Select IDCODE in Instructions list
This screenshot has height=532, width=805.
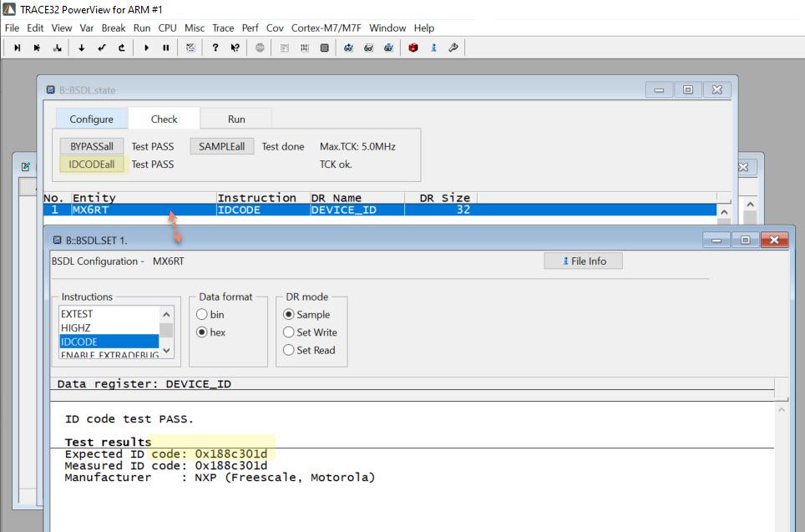click(109, 342)
